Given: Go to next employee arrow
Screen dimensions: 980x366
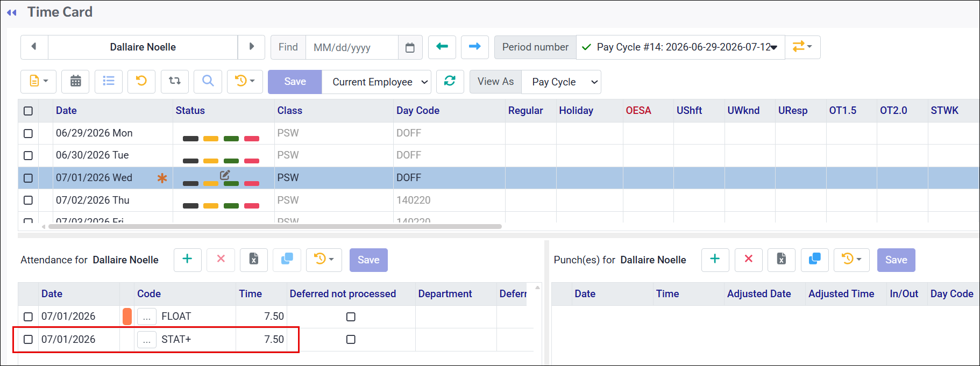Looking at the screenshot, I should click(x=251, y=47).
